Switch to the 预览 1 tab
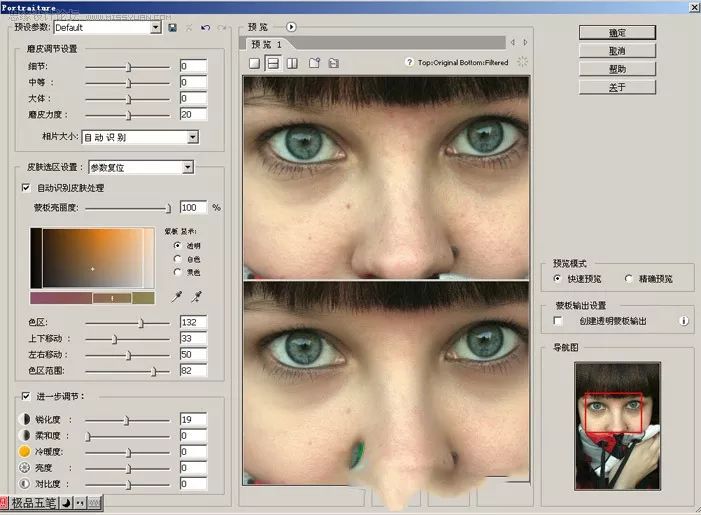The height and width of the screenshot is (515, 701). pos(266,45)
